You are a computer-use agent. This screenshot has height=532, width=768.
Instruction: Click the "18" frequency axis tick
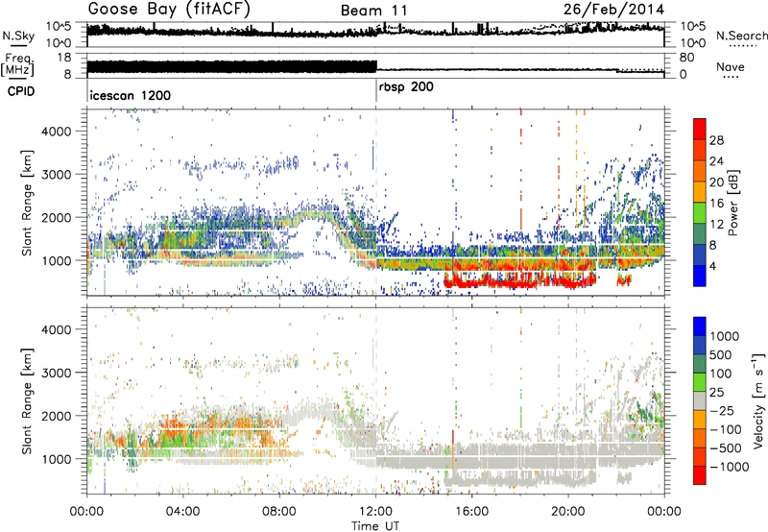tap(65, 58)
